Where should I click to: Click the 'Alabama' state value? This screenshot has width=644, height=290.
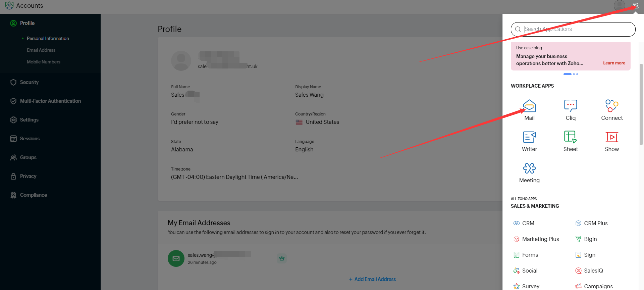(x=182, y=150)
